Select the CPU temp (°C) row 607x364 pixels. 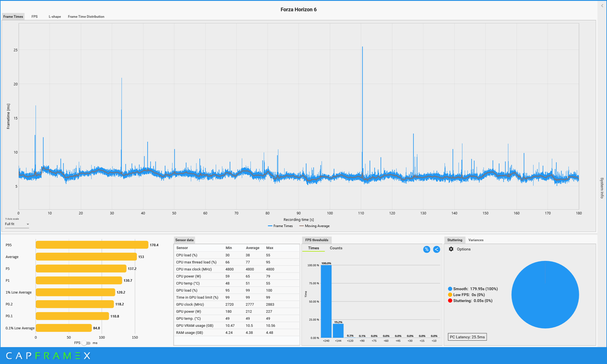[x=237, y=283]
